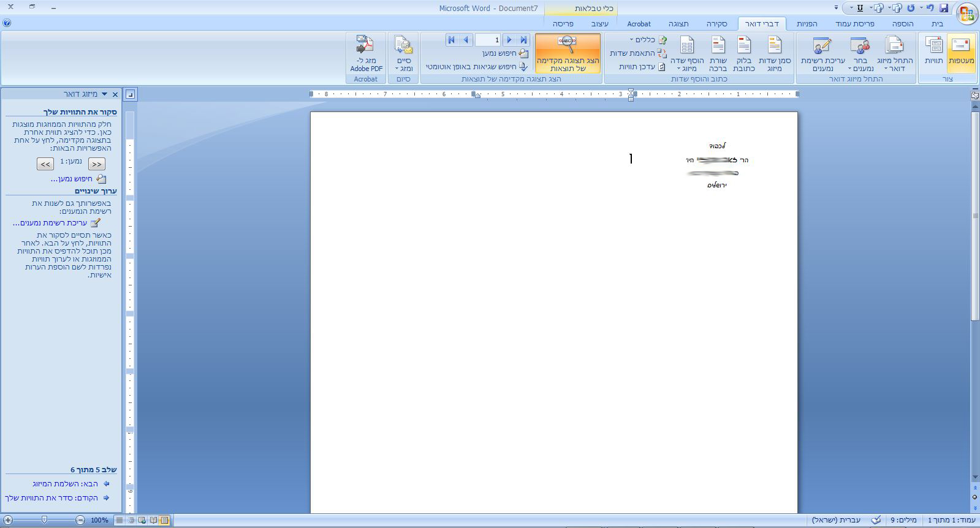Switch to Print Layout view button
This screenshot has height=528, width=980.
(x=164, y=520)
